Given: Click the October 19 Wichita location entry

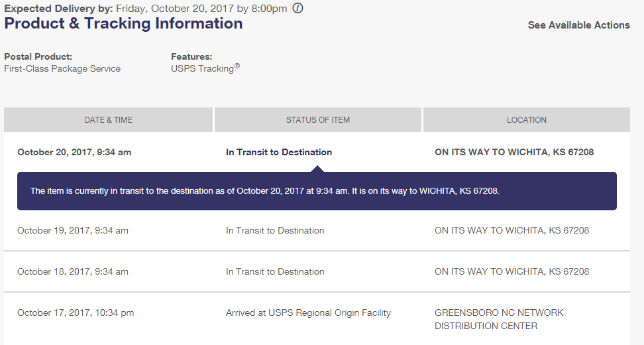Looking at the screenshot, I should [x=511, y=230].
